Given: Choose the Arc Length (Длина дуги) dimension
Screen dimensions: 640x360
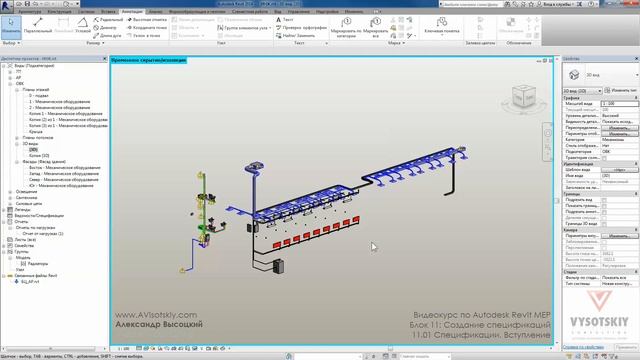Looking at the screenshot, I should (107, 36).
